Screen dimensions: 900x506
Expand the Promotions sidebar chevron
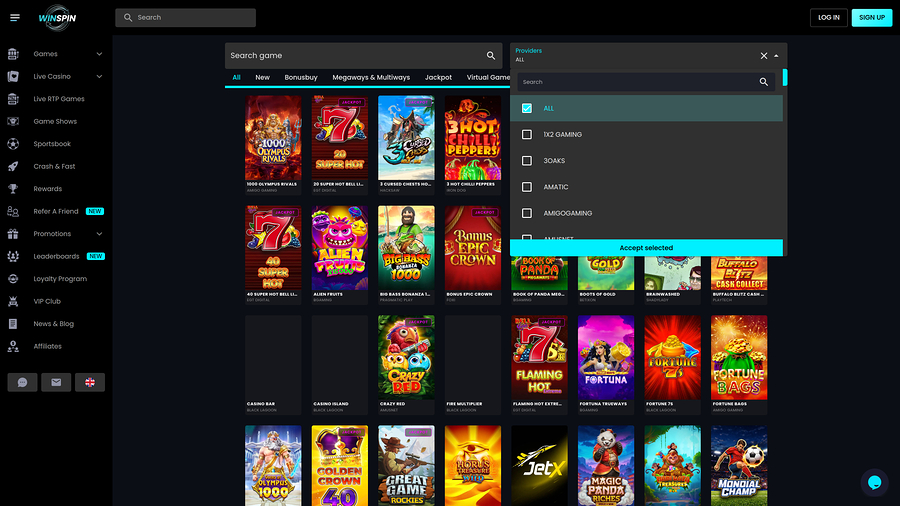pyautogui.click(x=99, y=233)
